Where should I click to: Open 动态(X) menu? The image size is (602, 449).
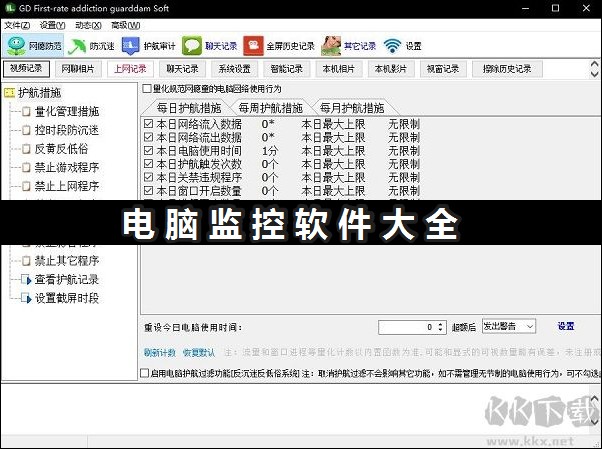tap(88, 25)
